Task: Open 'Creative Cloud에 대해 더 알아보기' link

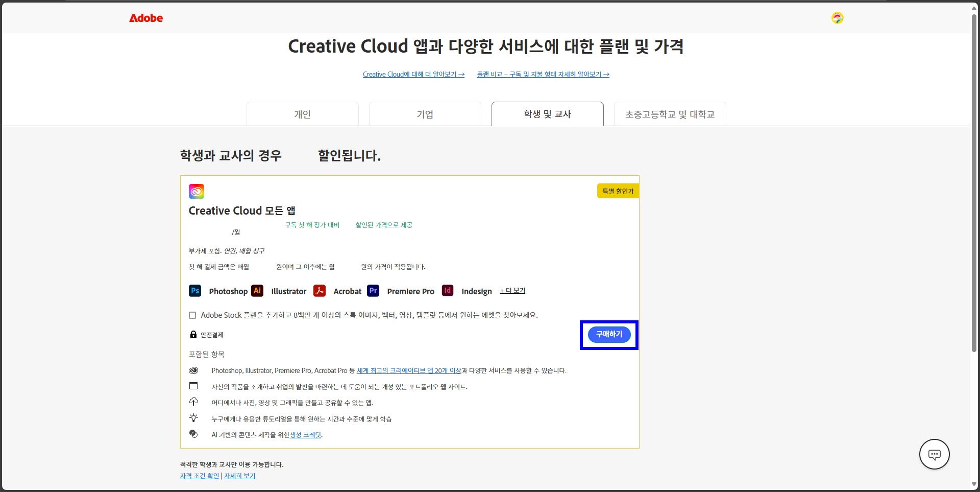Action: [x=413, y=75]
